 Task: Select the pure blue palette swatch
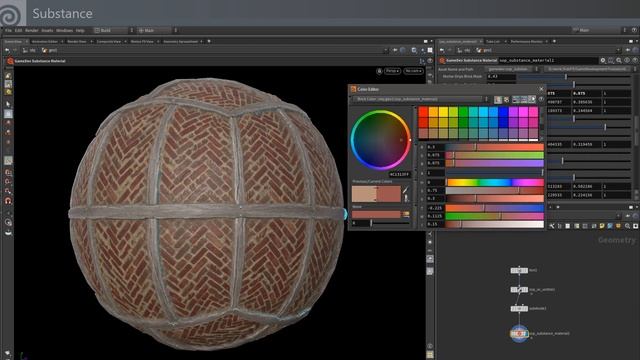503,112
